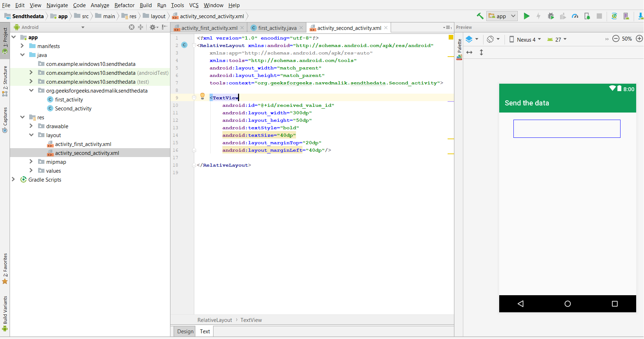This screenshot has height=339, width=644.
Task: Zoom out preview with minus icon
Action: [616, 39]
